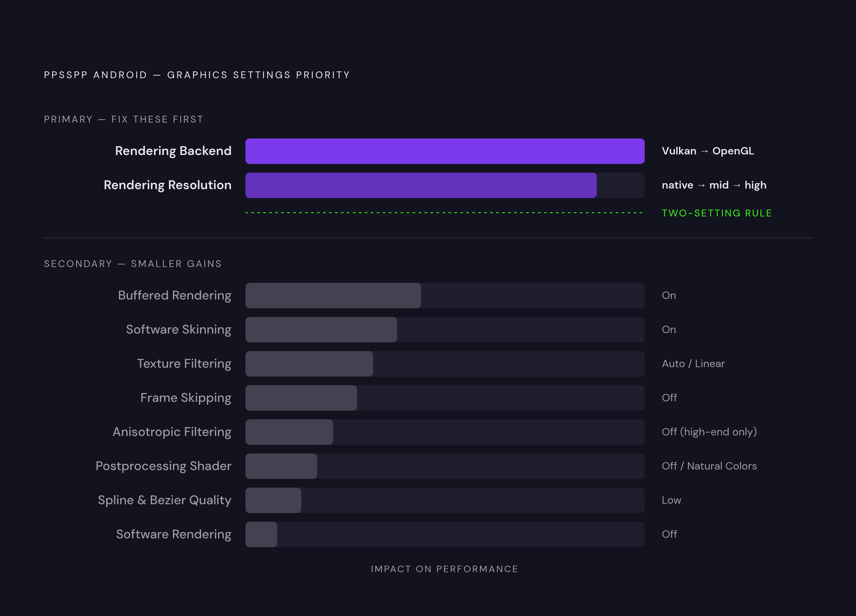The image size is (856, 616).
Task: Click the "Low" value for Spline quality
Action: [671, 500]
